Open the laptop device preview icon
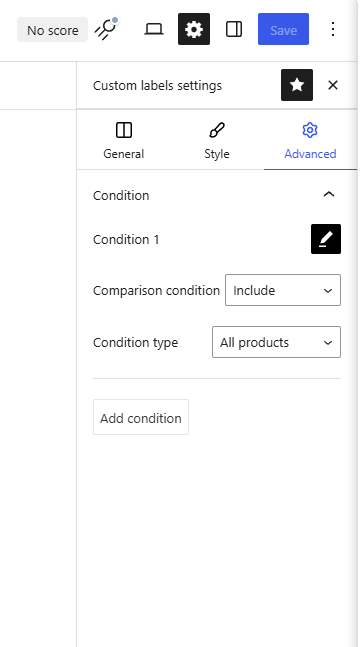Image resolution: width=360 pixels, height=647 pixels. pyautogui.click(x=154, y=29)
